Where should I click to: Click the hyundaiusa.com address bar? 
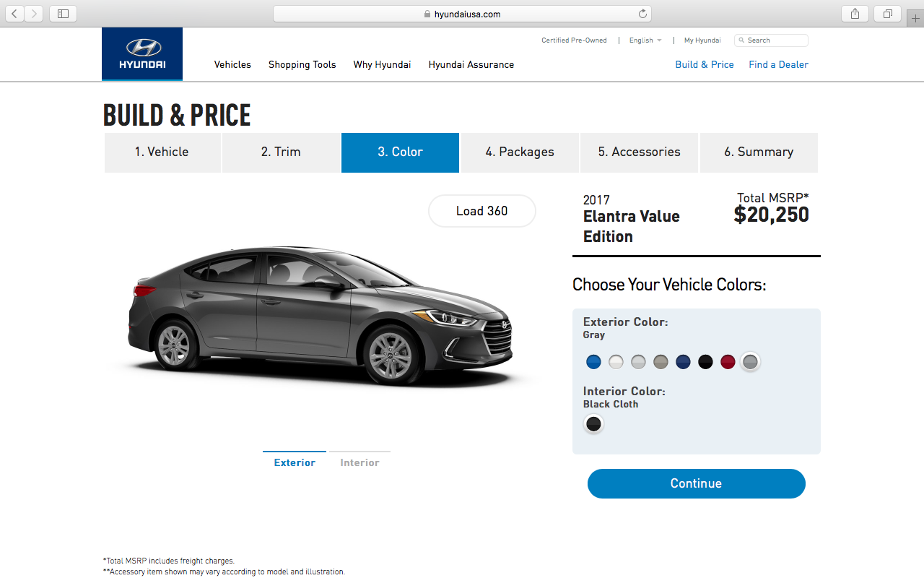[462, 14]
